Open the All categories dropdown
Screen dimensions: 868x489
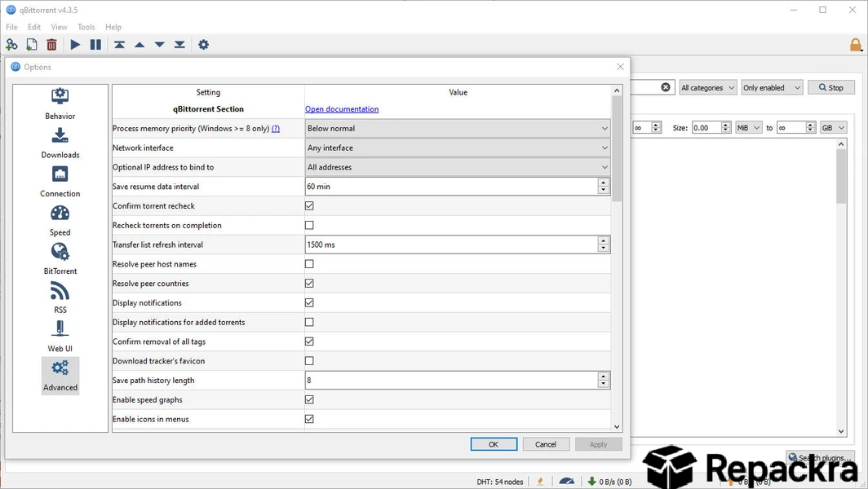[708, 87]
